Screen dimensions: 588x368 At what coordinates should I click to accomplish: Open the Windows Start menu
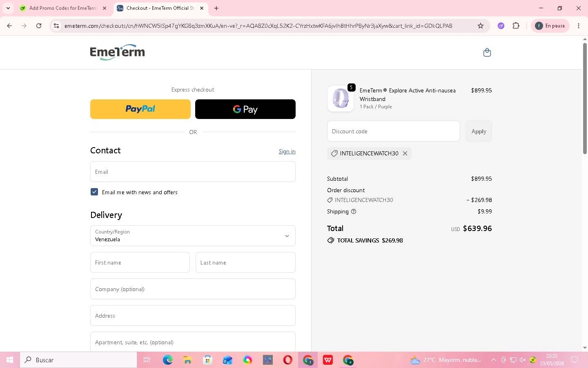click(10, 360)
